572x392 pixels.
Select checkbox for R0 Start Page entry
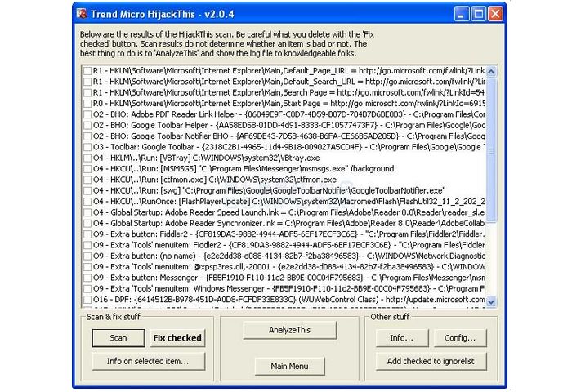pyautogui.click(x=87, y=104)
